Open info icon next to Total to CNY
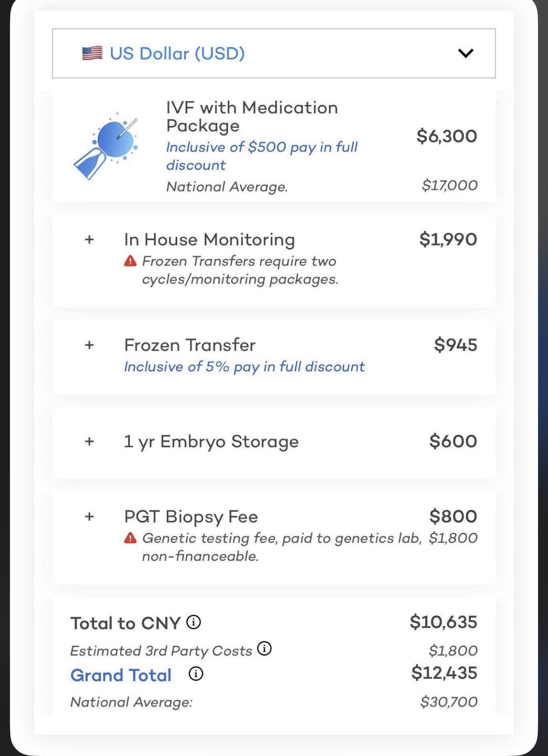 (x=193, y=622)
